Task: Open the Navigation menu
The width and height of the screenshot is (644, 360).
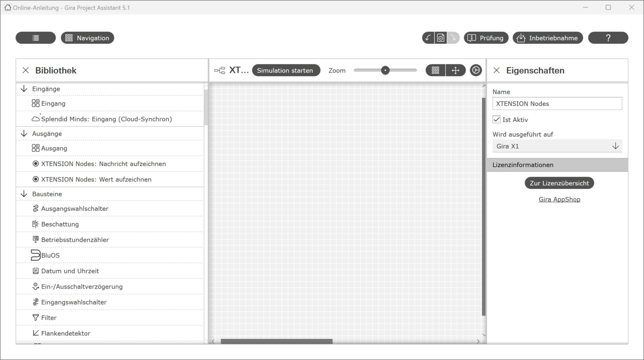Action: tap(87, 37)
